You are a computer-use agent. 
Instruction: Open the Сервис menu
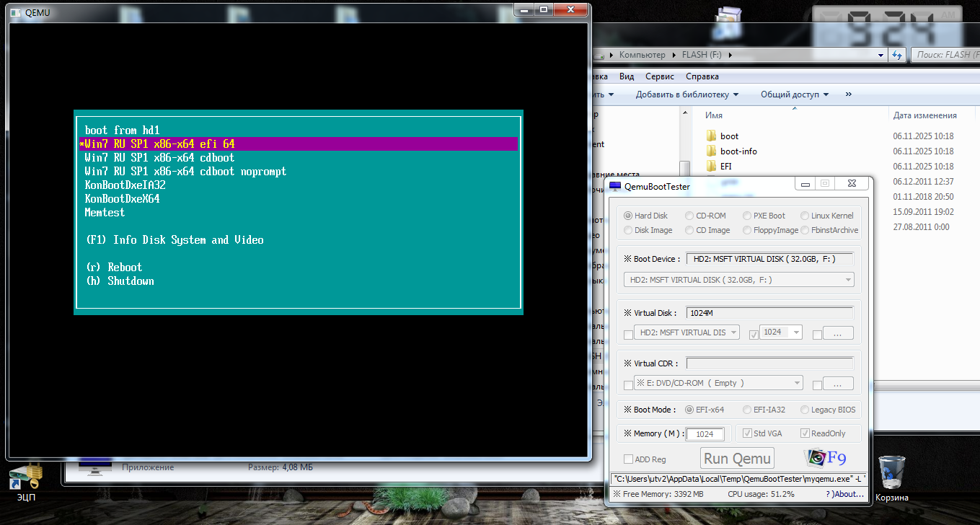[660, 76]
